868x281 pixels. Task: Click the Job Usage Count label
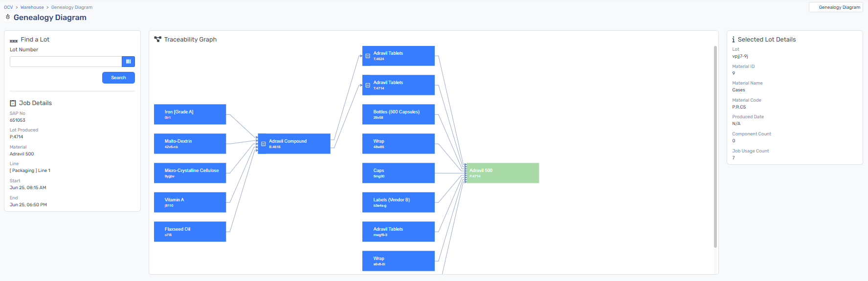click(750, 151)
